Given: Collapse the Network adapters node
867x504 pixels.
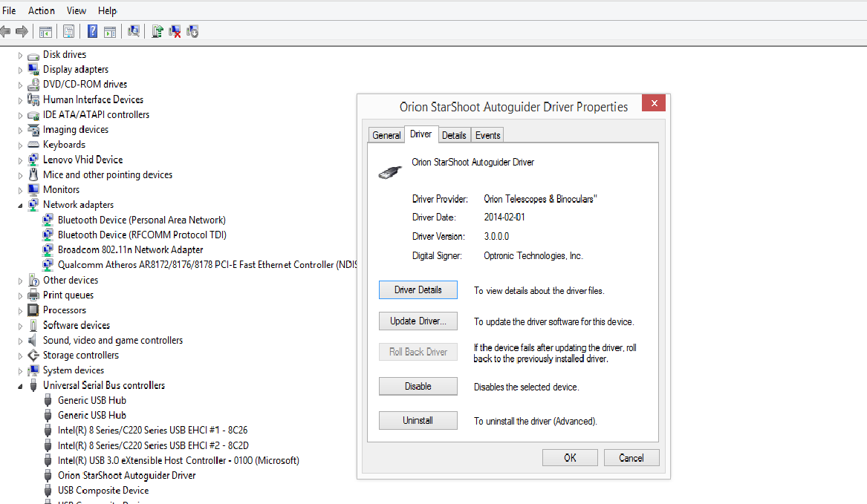Looking at the screenshot, I should click(21, 206).
